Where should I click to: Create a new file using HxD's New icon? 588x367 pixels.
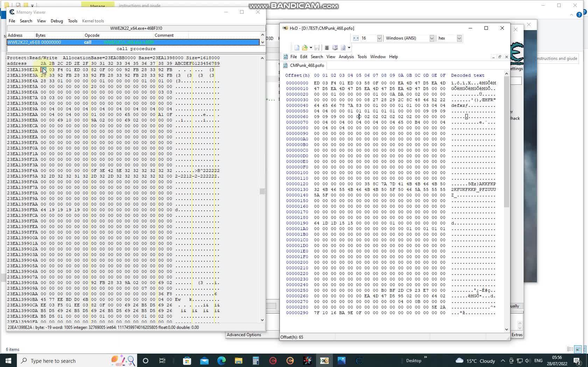coord(296,47)
